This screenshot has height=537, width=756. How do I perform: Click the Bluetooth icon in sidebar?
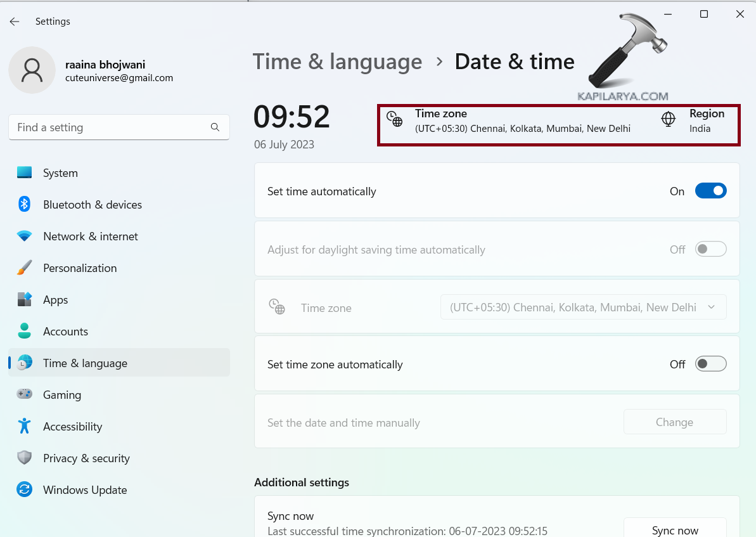(x=25, y=204)
